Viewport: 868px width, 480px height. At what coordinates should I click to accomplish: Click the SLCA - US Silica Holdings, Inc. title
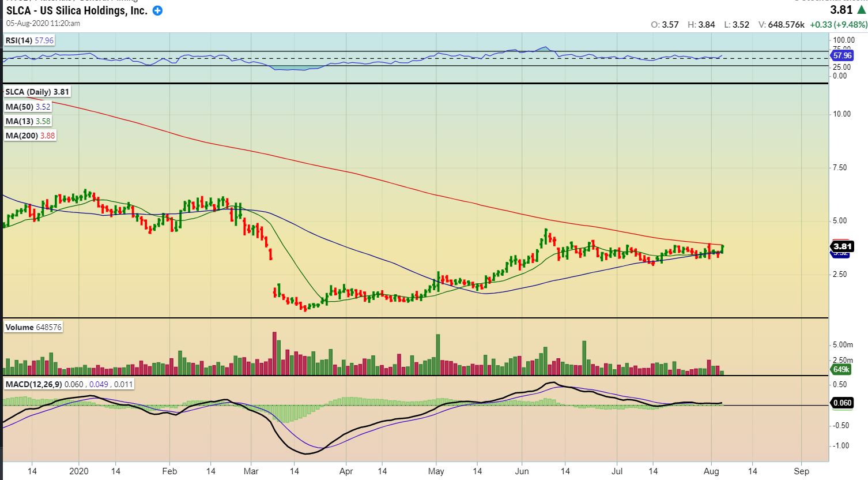[77, 10]
